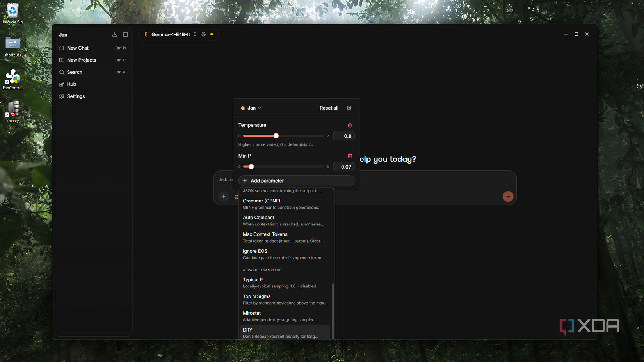Go to Hub in the sidebar

tap(93, 84)
